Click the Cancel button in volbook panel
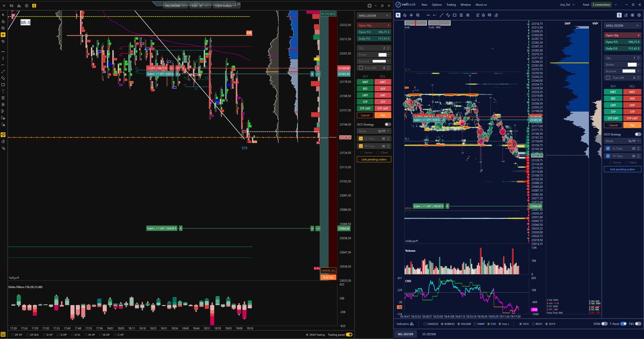The height and width of the screenshot is (339, 644). point(613,125)
